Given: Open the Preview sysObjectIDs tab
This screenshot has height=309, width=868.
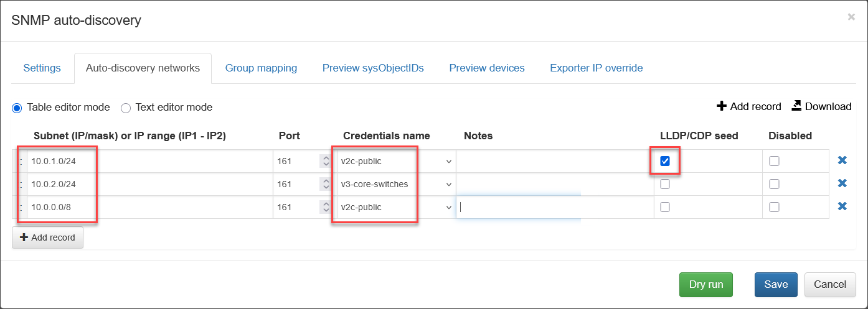Looking at the screenshot, I should [373, 68].
